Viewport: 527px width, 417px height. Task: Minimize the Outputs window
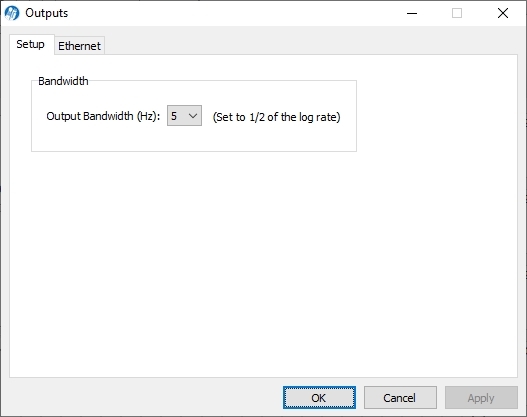(x=412, y=13)
